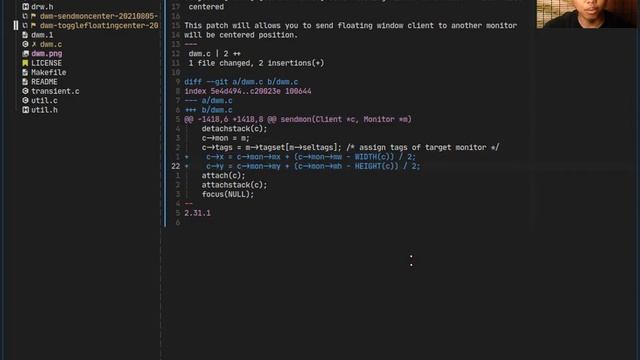
Task: Click the 'will be centered position.' line
Action: [241, 35]
